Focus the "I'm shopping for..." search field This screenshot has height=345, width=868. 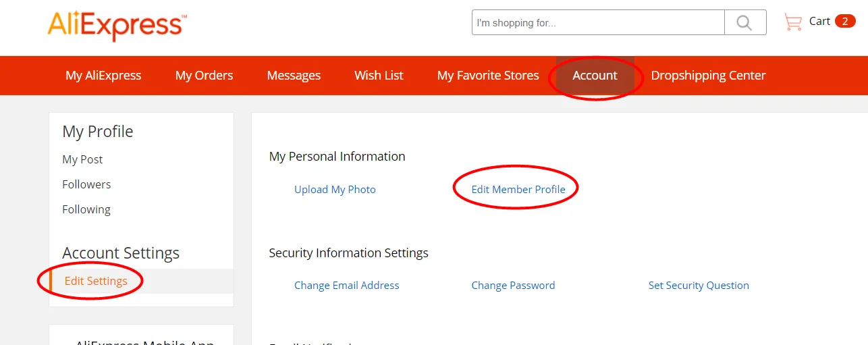[598, 23]
